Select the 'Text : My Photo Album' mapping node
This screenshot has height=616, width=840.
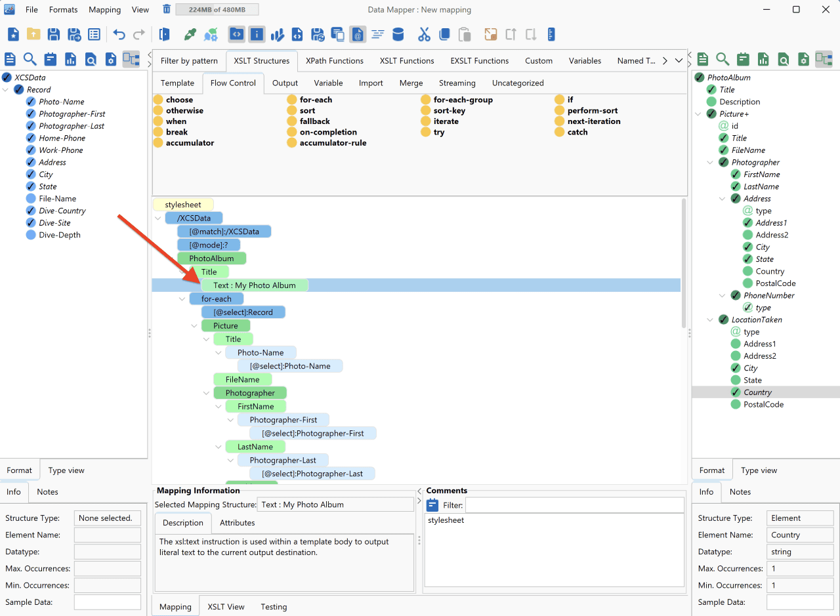[255, 285]
